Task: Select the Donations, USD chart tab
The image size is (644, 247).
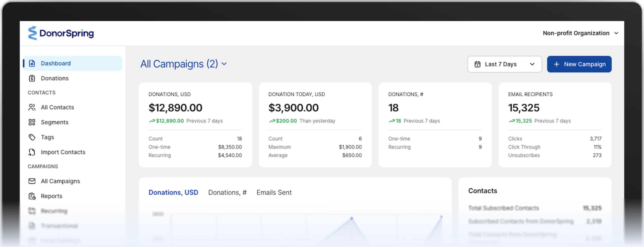Action: [x=174, y=192]
